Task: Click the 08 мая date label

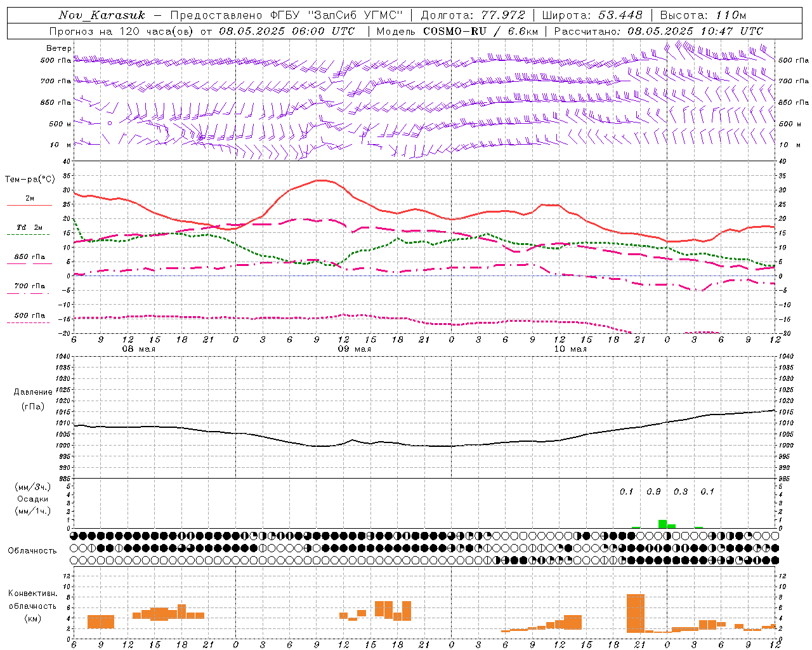Action: pyautogui.click(x=138, y=349)
